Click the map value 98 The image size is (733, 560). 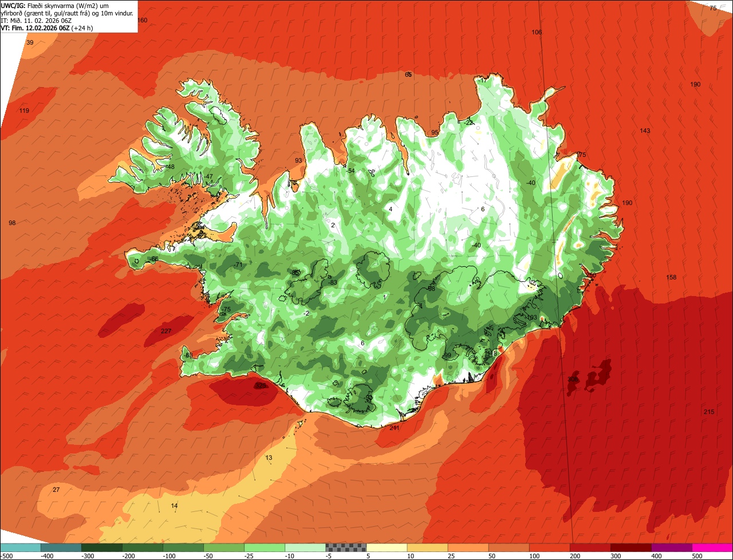pos(12,223)
